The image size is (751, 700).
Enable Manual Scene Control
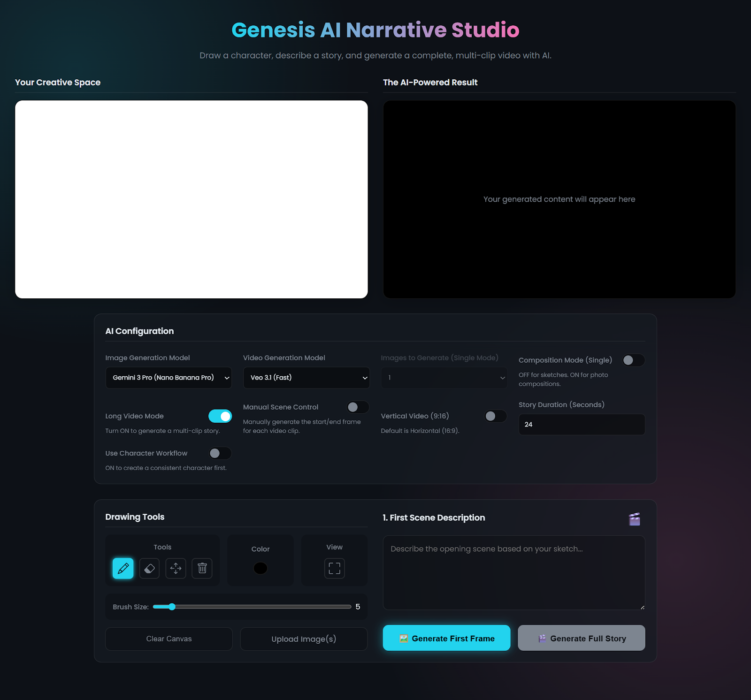tap(358, 407)
